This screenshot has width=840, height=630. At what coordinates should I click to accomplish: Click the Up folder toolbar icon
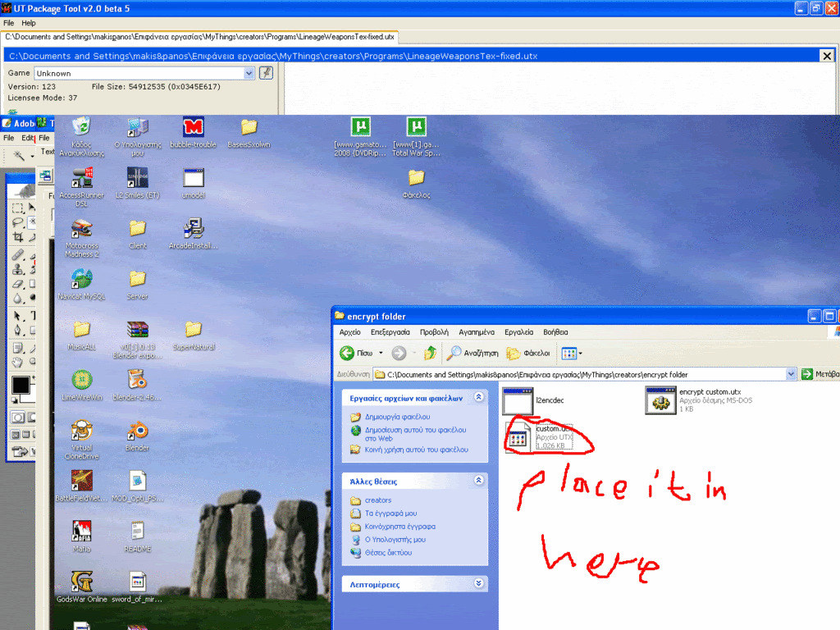click(x=429, y=354)
